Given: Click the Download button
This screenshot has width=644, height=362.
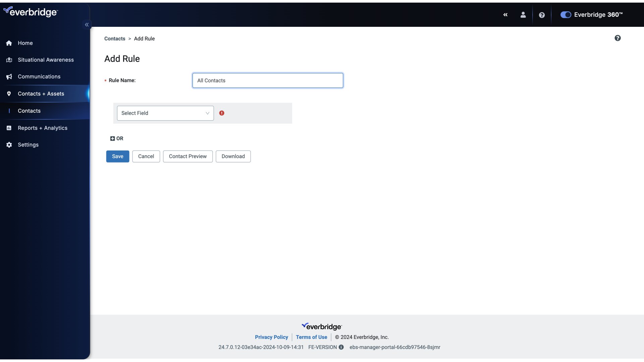Looking at the screenshot, I should pos(233,156).
